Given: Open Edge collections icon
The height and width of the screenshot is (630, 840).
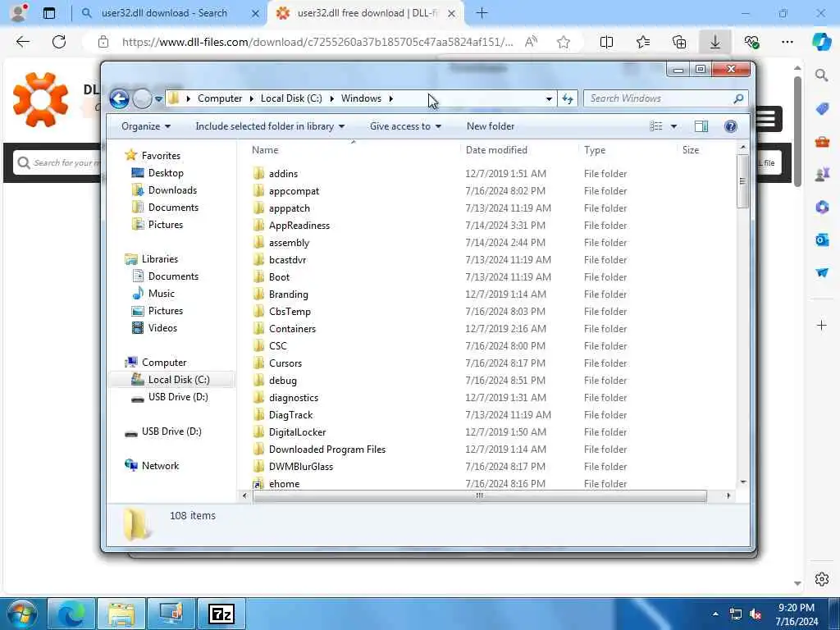Looking at the screenshot, I should click(678, 42).
